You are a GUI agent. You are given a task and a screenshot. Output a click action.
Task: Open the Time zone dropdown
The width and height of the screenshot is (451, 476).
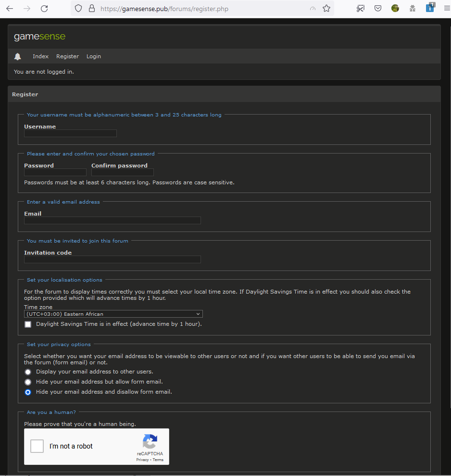pyautogui.click(x=113, y=313)
